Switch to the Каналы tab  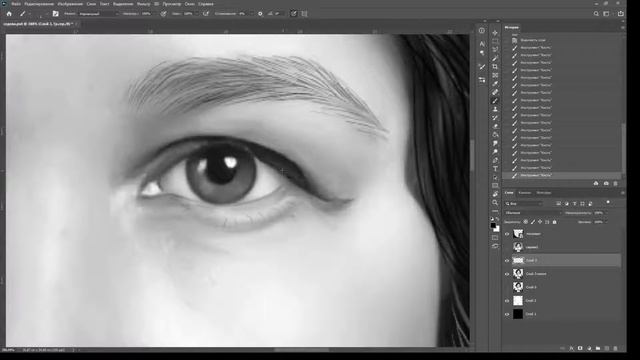(x=524, y=193)
